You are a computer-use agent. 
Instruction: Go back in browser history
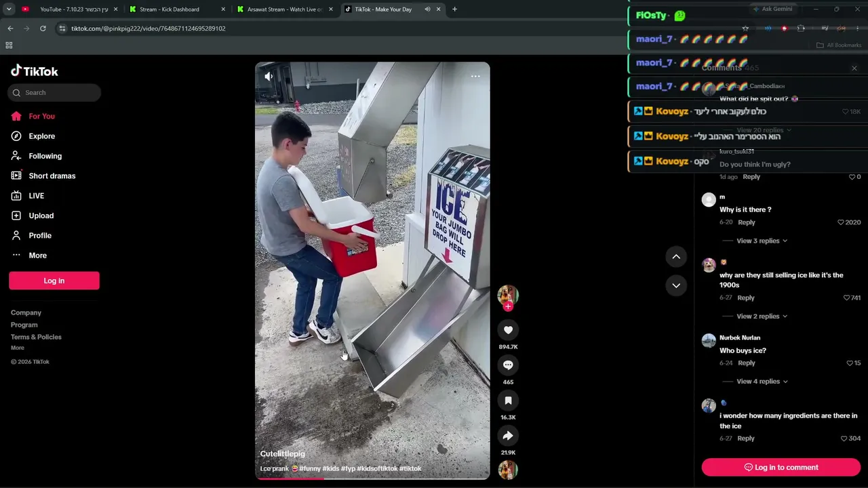pyautogui.click(x=10, y=28)
